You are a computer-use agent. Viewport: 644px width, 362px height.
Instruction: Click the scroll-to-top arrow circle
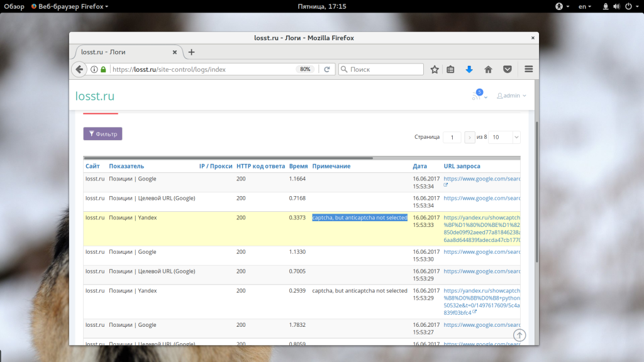pyautogui.click(x=519, y=336)
